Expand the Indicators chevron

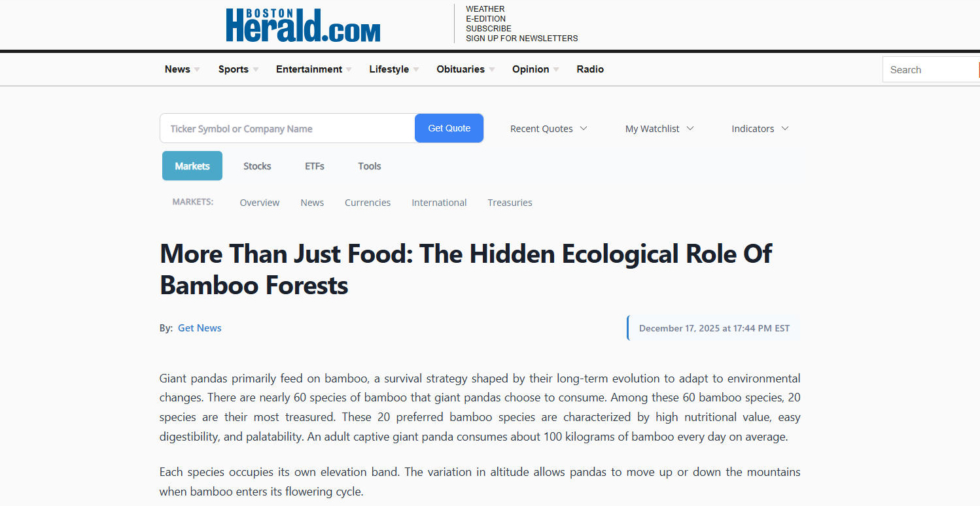coord(785,128)
